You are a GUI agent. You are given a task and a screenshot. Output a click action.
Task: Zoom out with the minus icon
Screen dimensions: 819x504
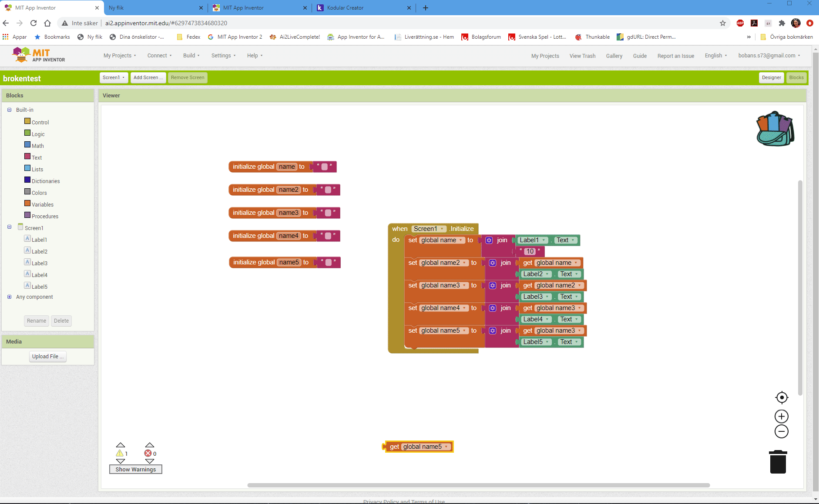[782, 432]
